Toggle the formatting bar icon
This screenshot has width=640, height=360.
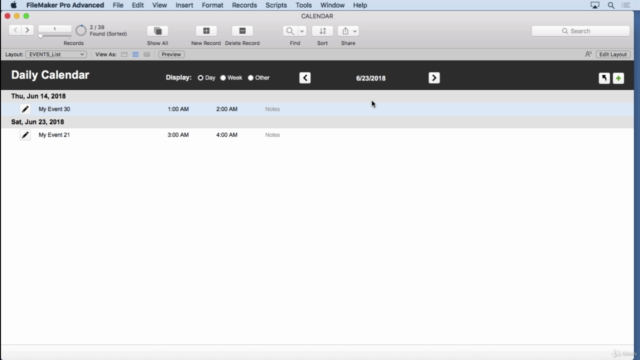point(588,54)
